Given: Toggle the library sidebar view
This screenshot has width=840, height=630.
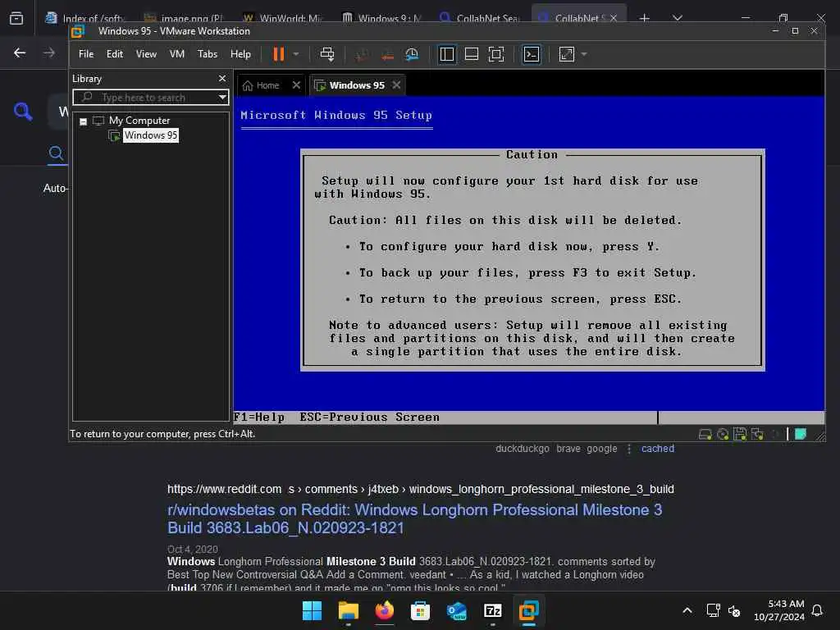Looking at the screenshot, I should coord(446,54).
